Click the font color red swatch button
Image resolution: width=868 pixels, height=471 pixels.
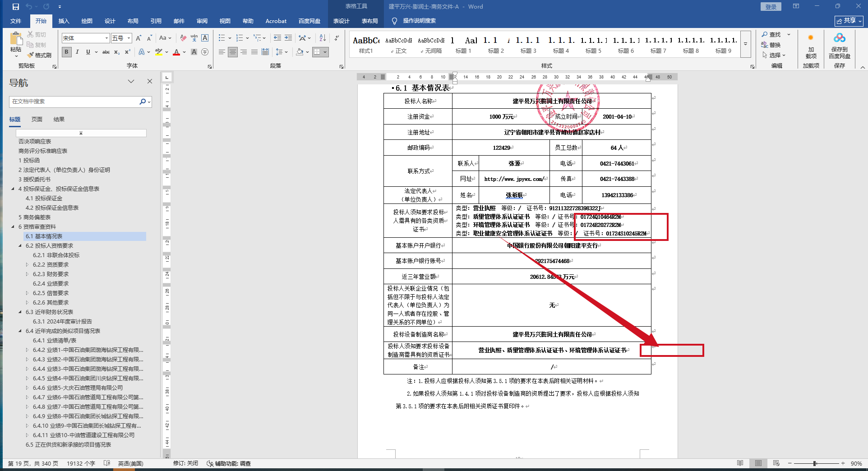click(x=176, y=52)
